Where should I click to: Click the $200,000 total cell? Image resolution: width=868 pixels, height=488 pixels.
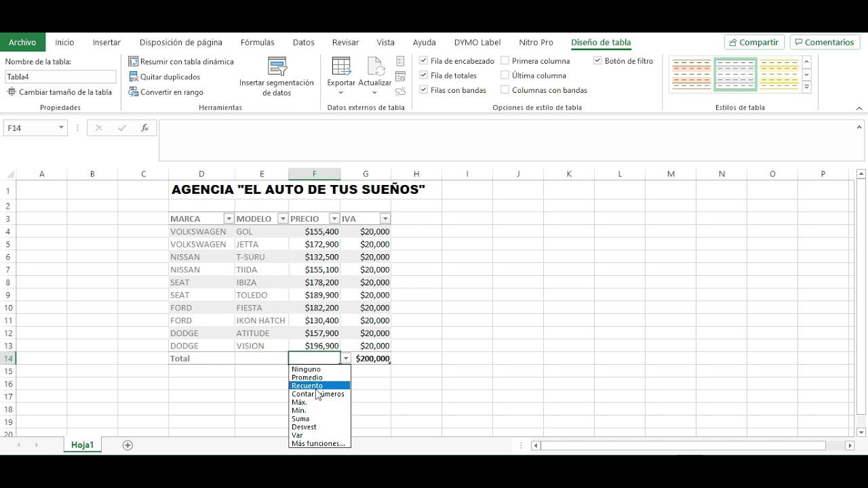click(x=366, y=359)
